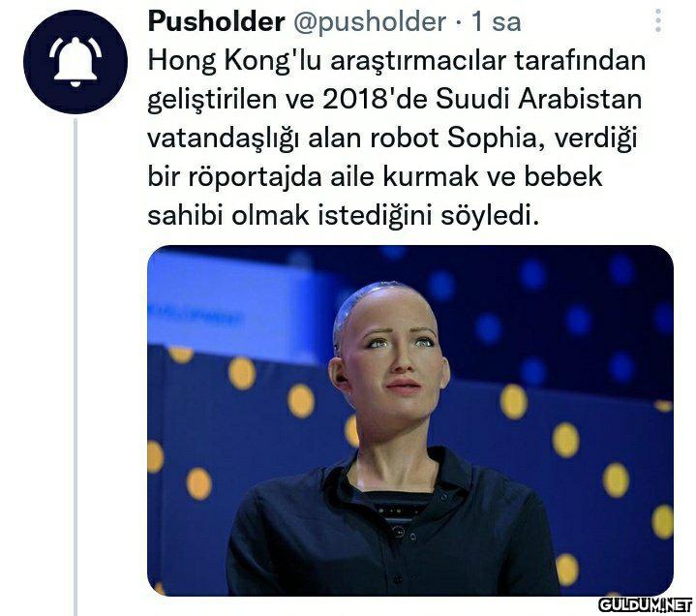Viewport: 696px width, 616px height.
Task: Click the Pusholder display name
Action: pyautogui.click(x=216, y=21)
